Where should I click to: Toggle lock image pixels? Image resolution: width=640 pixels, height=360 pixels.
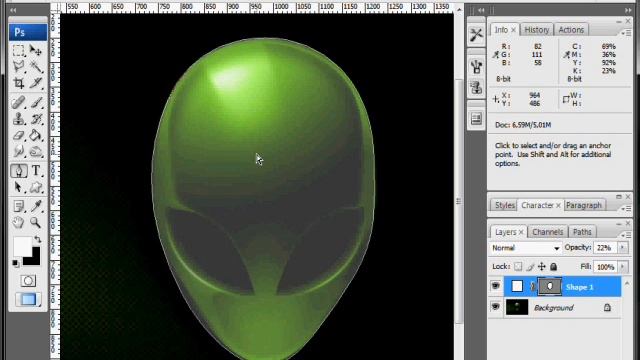(x=530, y=267)
